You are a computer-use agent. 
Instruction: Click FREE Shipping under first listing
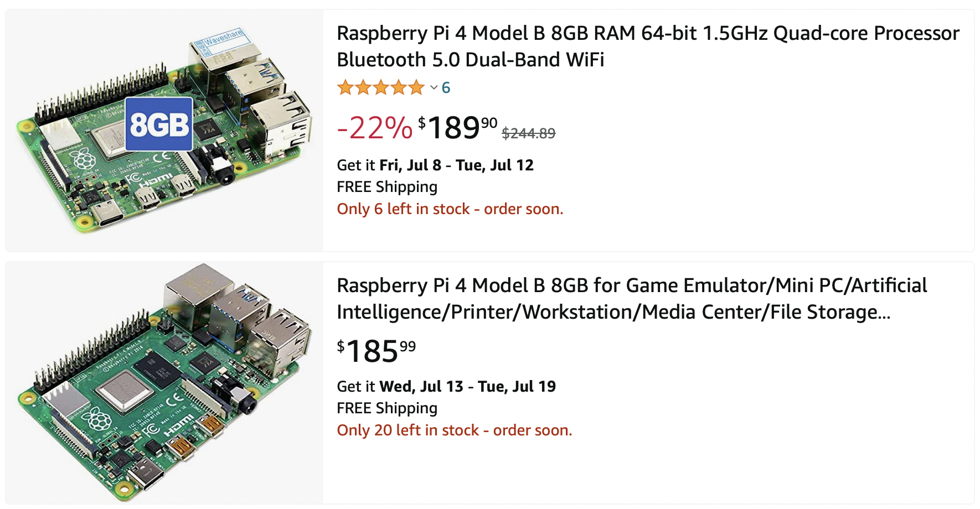[x=387, y=187]
